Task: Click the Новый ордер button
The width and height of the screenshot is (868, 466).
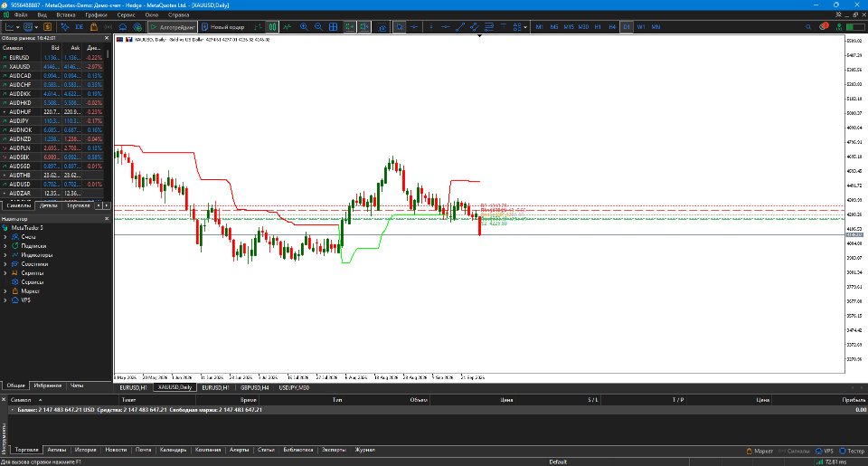Action: [x=222, y=26]
